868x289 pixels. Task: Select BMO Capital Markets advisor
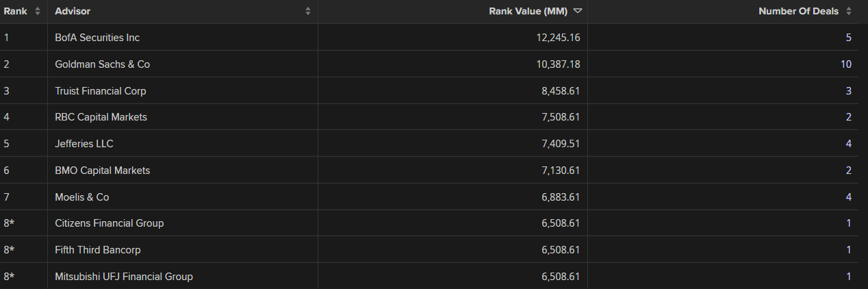click(102, 171)
